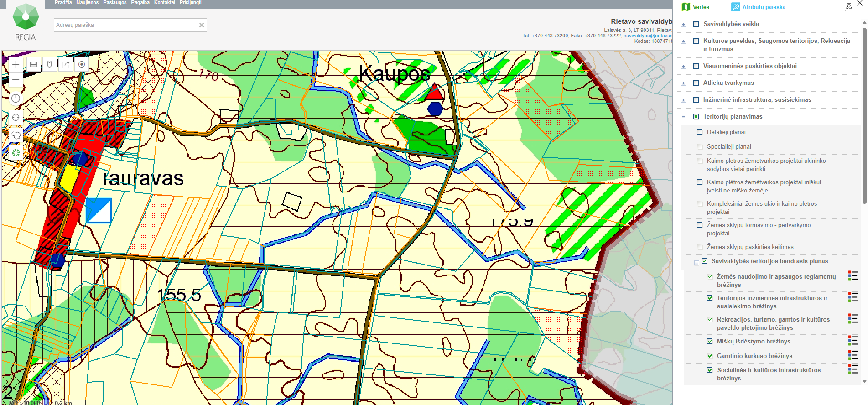The height and width of the screenshot is (405, 868).
Task: Check Visuomeninės paskirties objektai checkbox
Action: [x=696, y=66]
